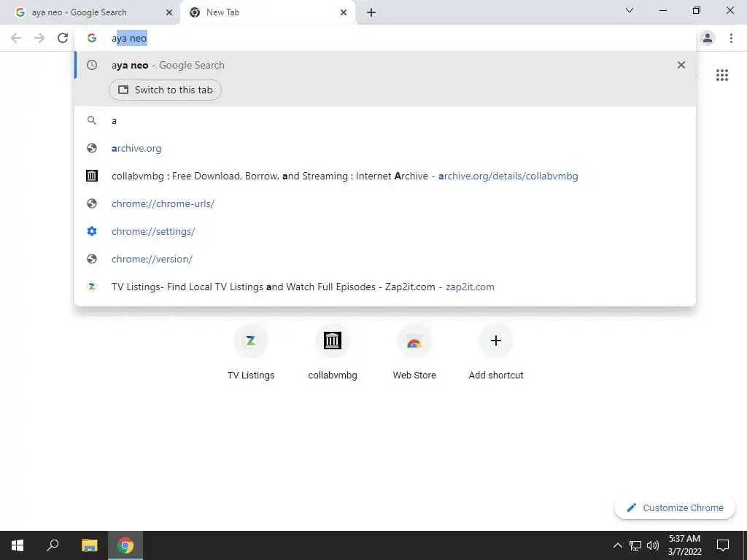Click the globe icon beside archive.org
The height and width of the screenshot is (560, 747).
pos(92,148)
